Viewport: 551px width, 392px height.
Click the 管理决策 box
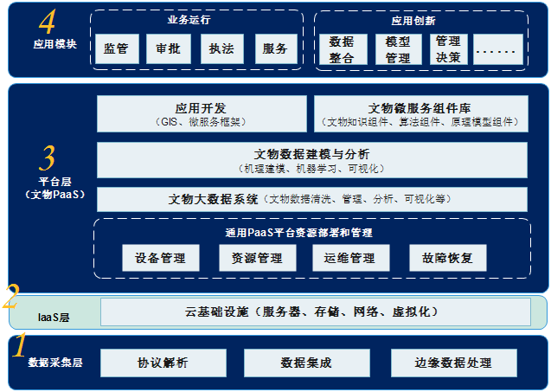pos(447,50)
